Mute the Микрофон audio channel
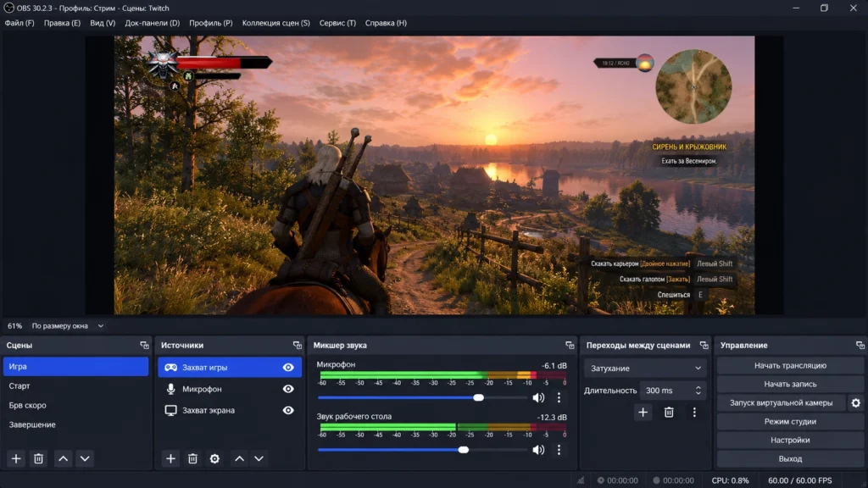 (538, 398)
